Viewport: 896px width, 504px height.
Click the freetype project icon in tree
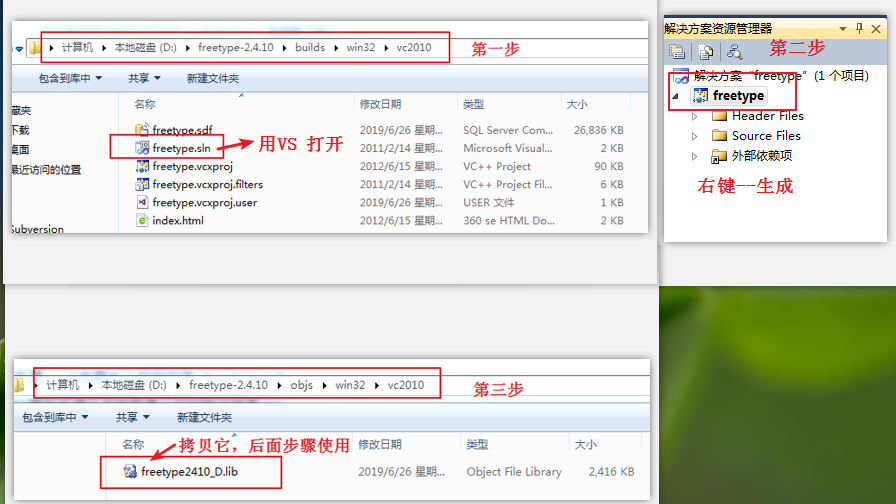[x=701, y=95]
